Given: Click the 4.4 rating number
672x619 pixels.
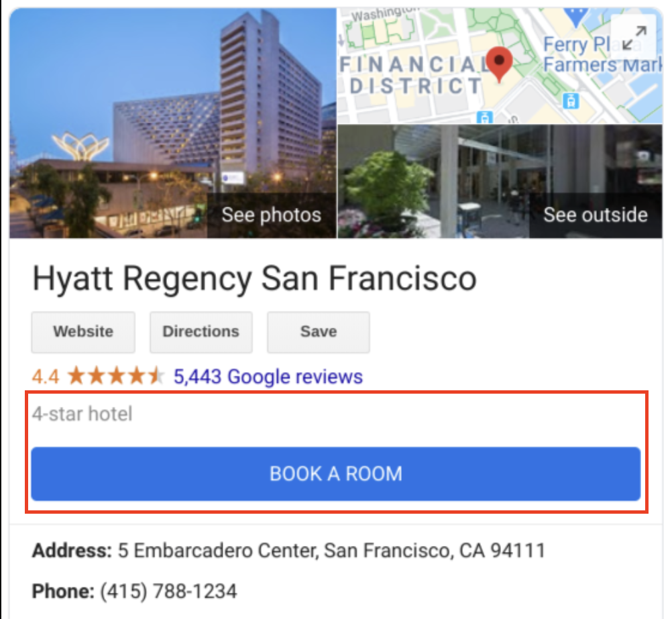Looking at the screenshot, I should 46,377.
